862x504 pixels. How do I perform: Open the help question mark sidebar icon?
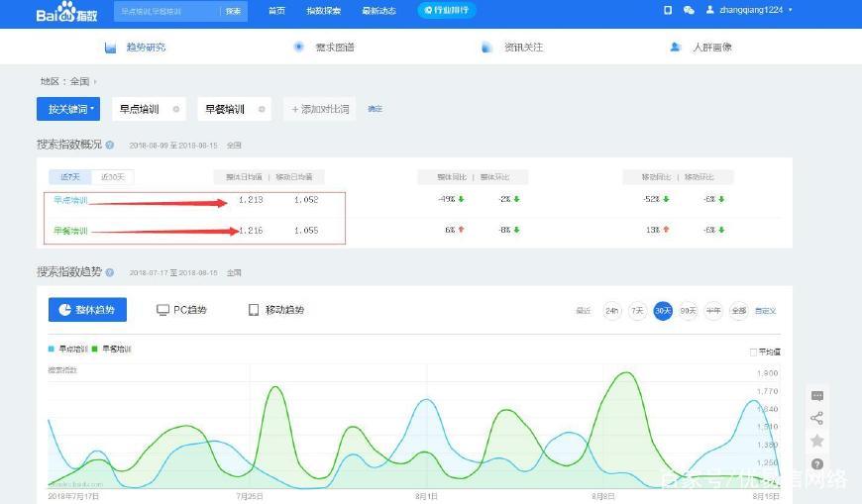coord(817,463)
